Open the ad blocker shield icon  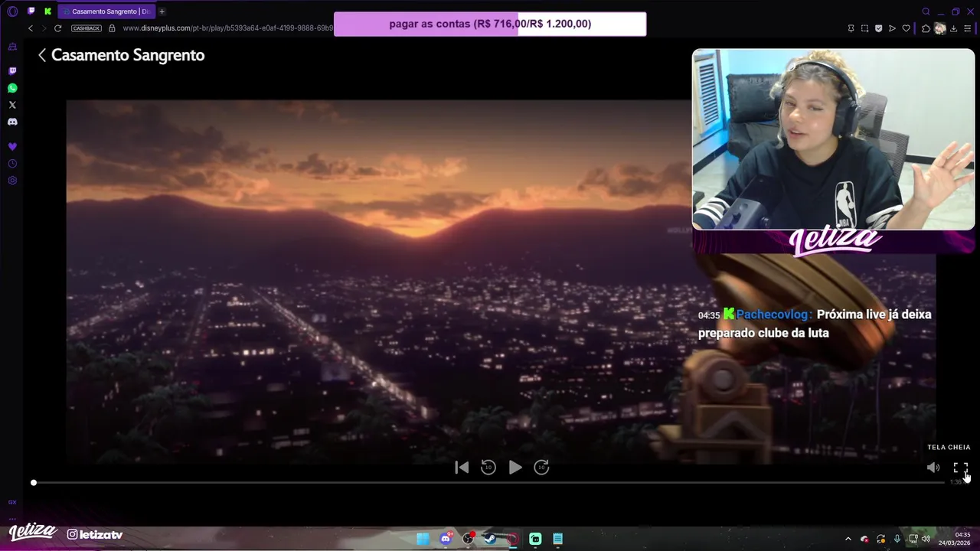878,28
